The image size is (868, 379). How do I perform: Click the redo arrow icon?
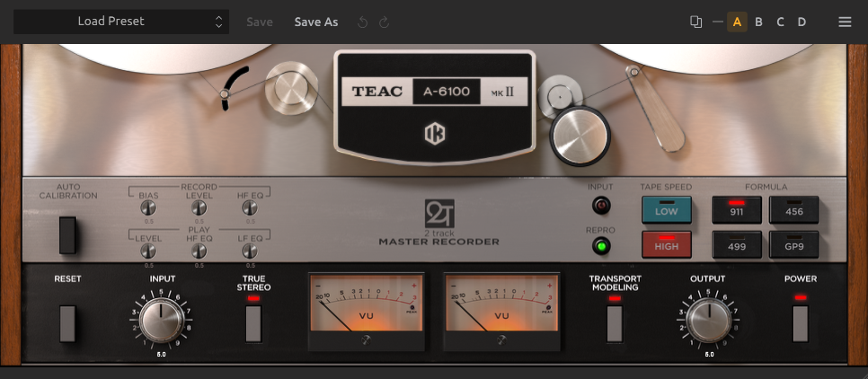click(x=384, y=22)
